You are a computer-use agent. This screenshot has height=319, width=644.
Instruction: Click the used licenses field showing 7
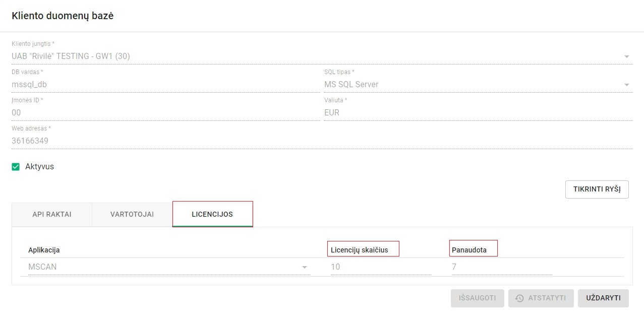(501, 267)
